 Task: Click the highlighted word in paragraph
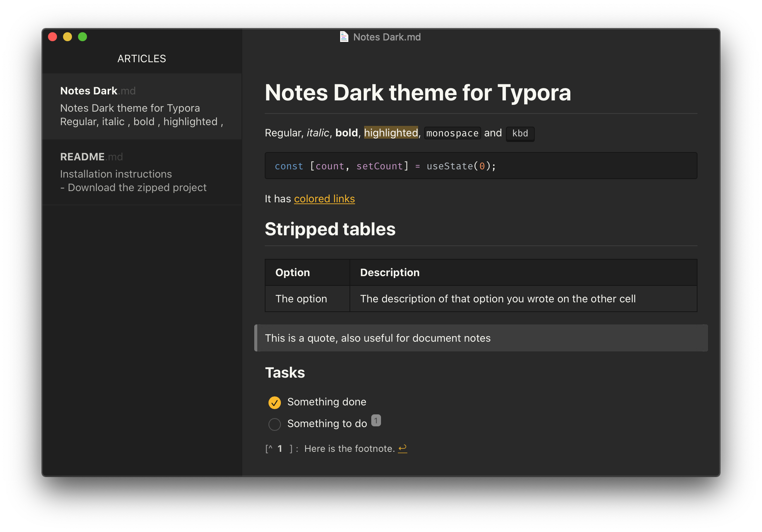[391, 133]
